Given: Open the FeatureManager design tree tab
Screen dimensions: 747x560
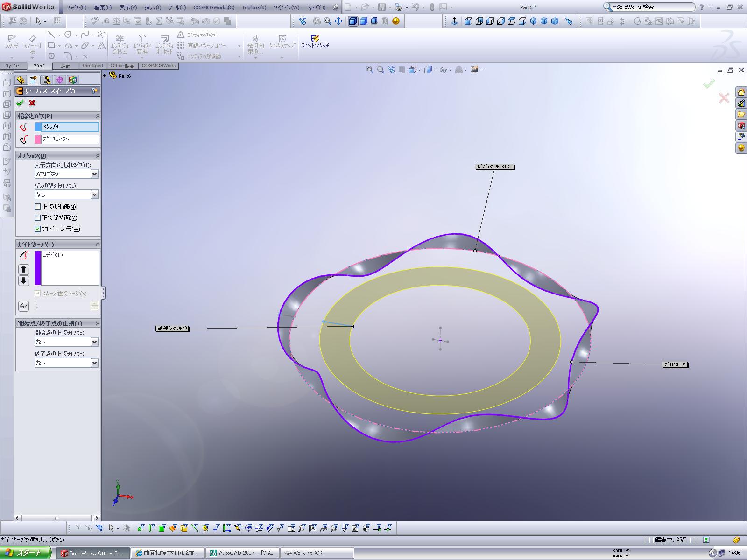Looking at the screenshot, I should click(20, 80).
